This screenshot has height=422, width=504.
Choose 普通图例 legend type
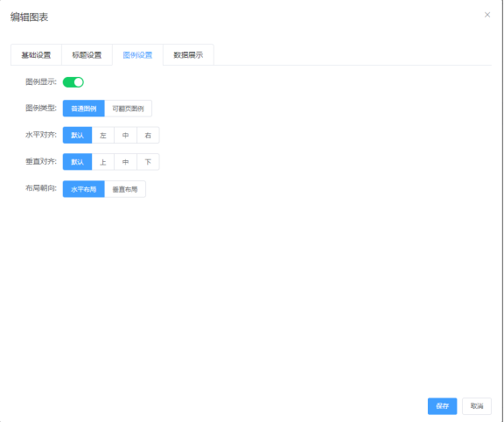pos(84,109)
